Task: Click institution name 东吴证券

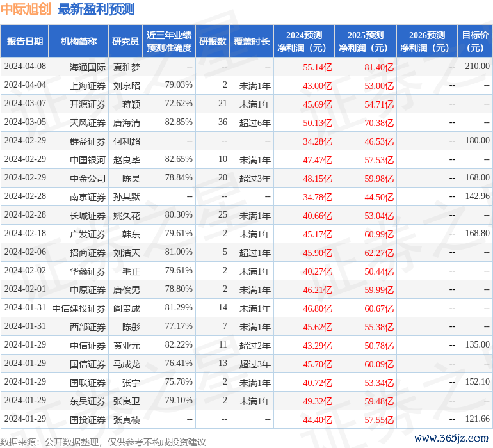Action: [88, 401]
